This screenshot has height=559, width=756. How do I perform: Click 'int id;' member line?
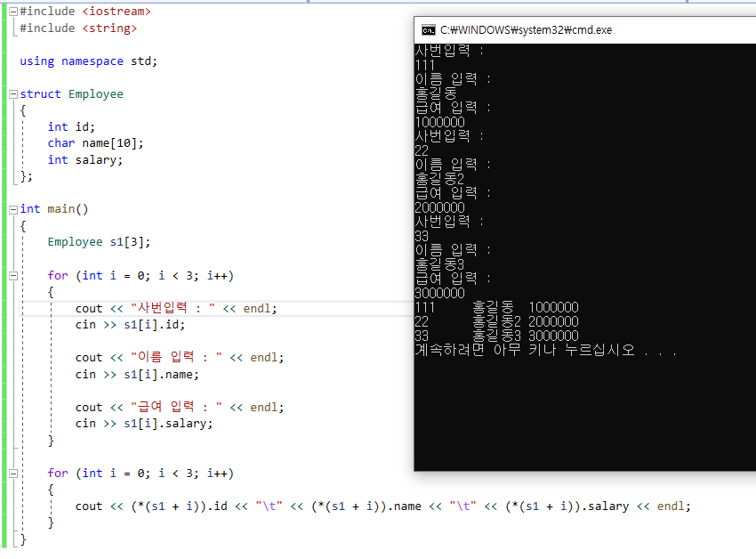point(71,127)
